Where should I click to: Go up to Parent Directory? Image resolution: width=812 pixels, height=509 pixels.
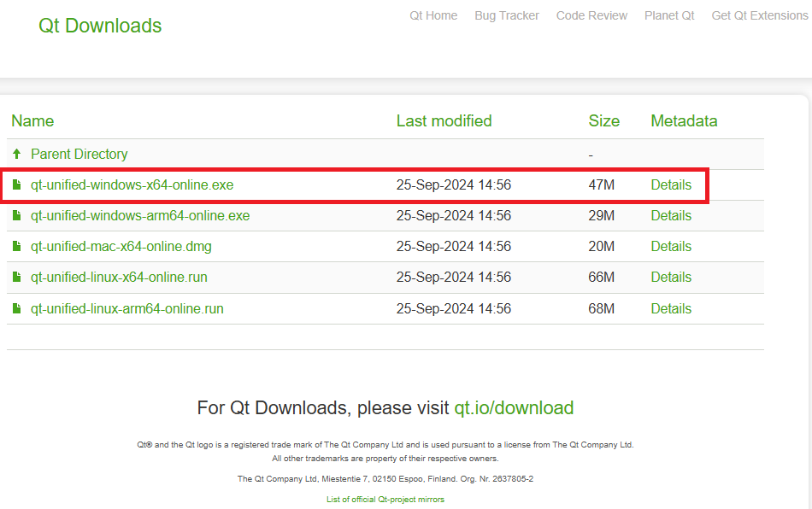[79, 154]
